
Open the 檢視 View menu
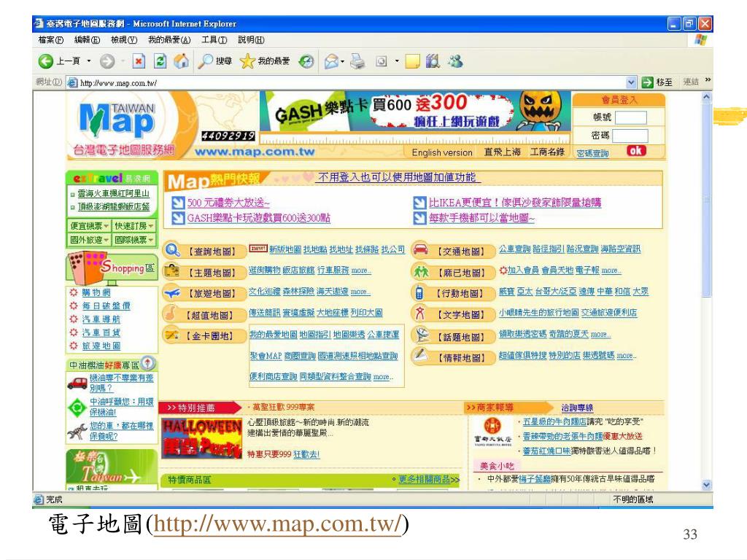click(124, 40)
